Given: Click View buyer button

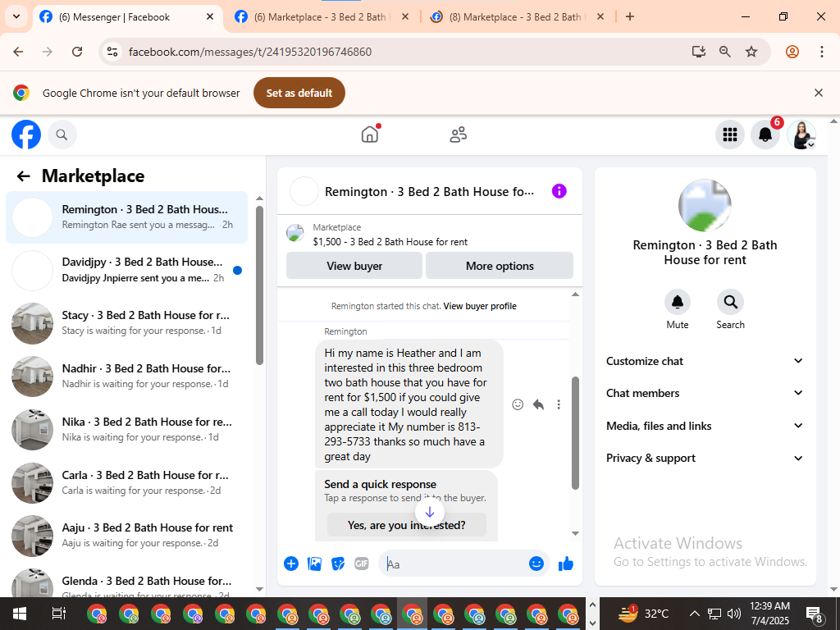Looking at the screenshot, I should pos(354,266).
